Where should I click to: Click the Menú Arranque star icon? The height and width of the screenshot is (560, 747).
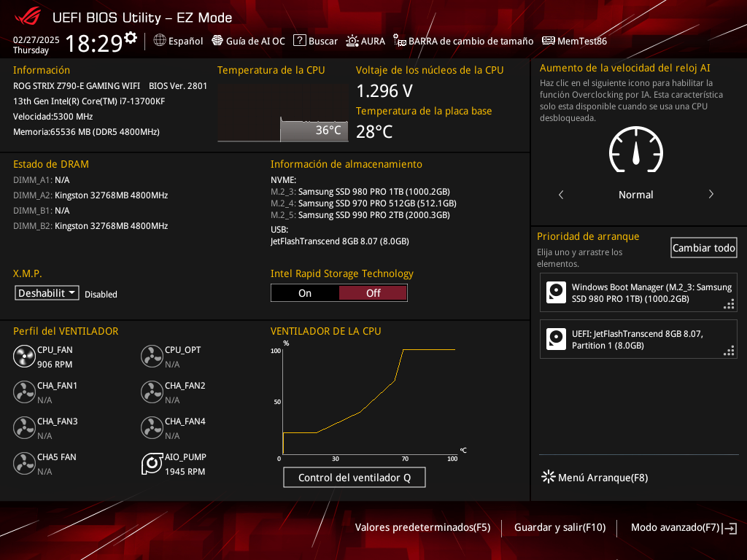[549, 477]
